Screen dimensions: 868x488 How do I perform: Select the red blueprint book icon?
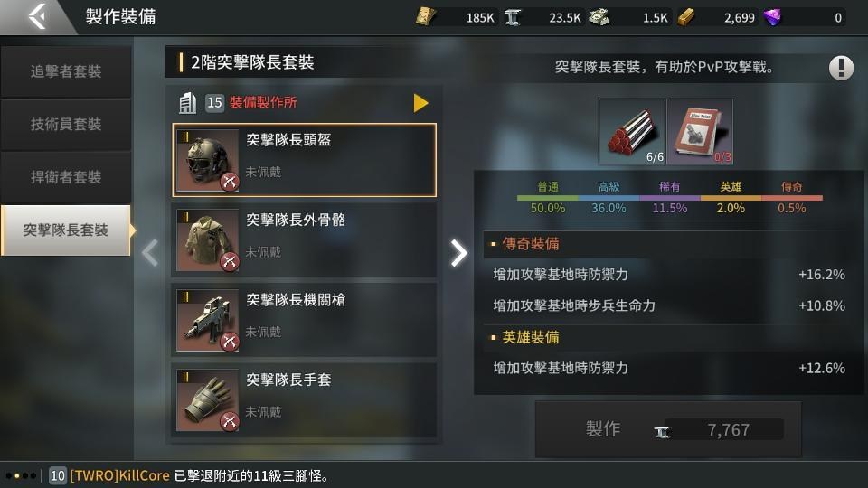coord(700,132)
